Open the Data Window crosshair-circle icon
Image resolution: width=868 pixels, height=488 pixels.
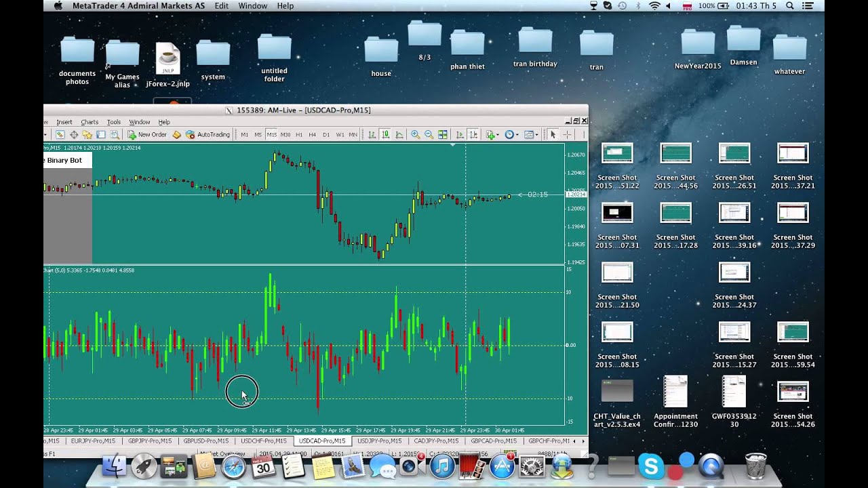[x=74, y=135]
